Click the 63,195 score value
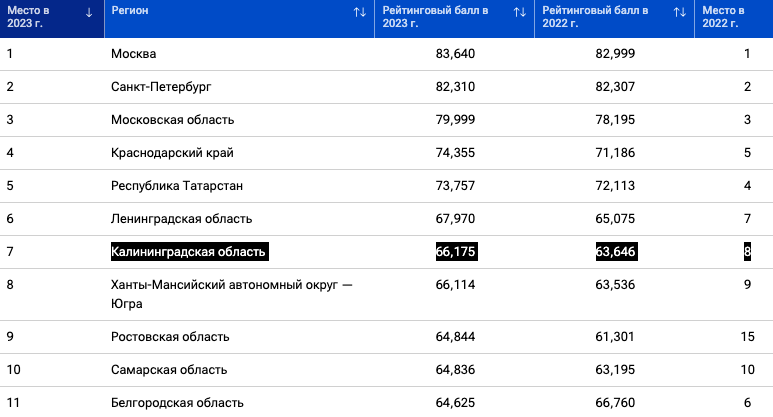773x417 pixels. point(615,370)
